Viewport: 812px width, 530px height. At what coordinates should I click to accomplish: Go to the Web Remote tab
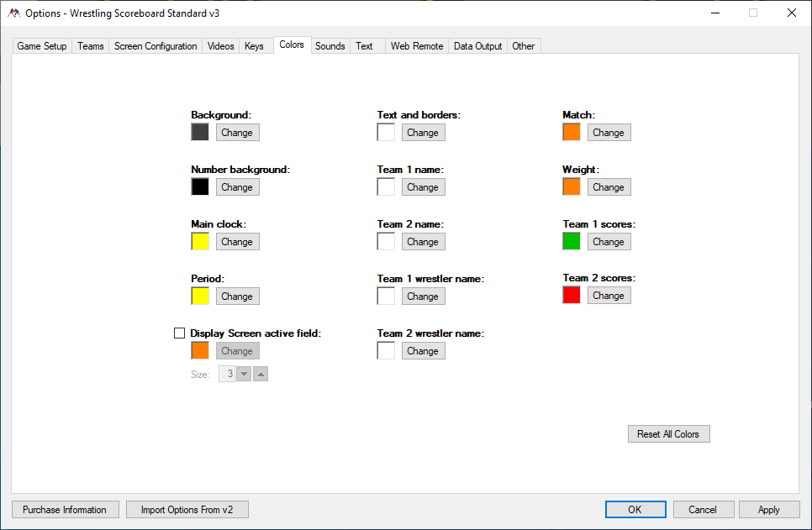click(x=417, y=46)
